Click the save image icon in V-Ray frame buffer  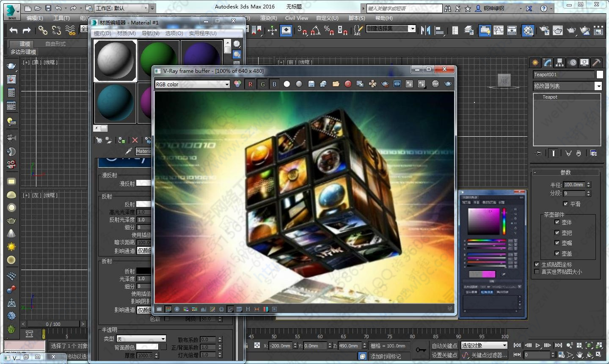pos(311,84)
